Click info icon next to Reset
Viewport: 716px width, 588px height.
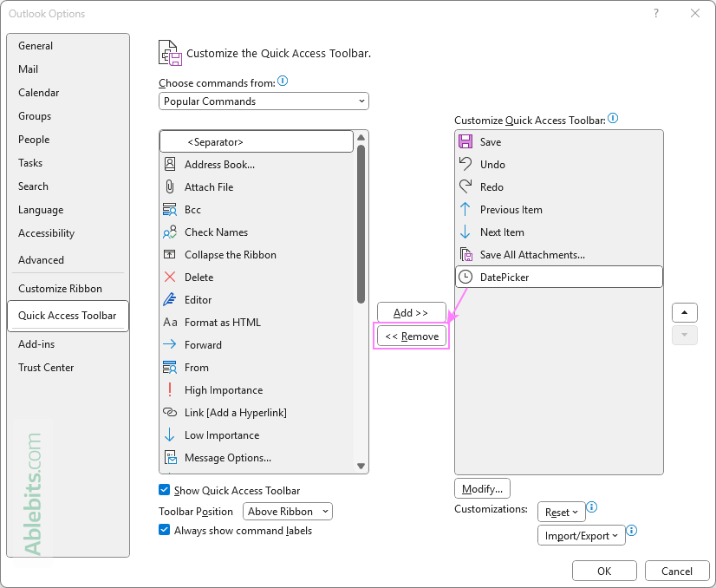(592, 507)
